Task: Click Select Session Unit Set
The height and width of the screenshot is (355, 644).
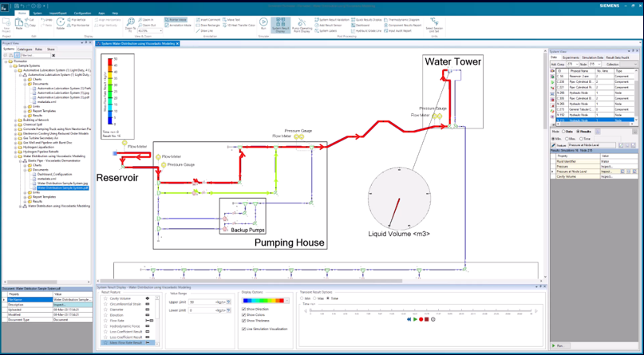Action: click(x=433, y=25)
